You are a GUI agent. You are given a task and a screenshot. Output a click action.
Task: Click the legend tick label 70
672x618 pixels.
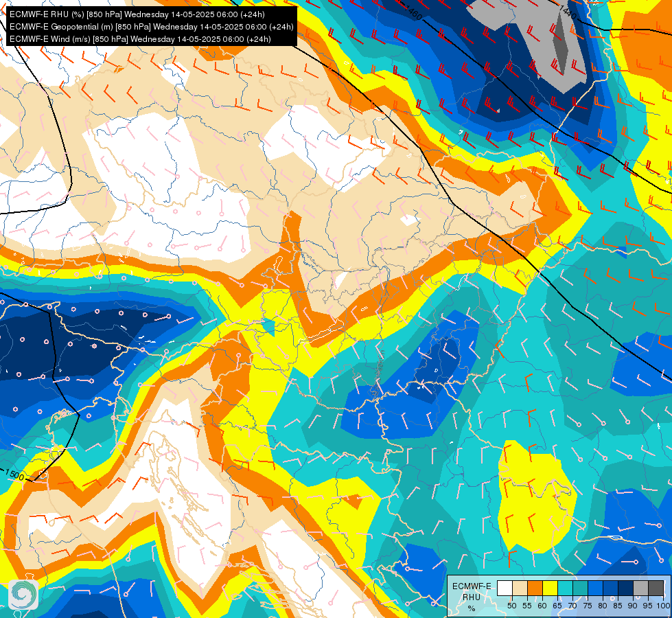coord(572,606)
